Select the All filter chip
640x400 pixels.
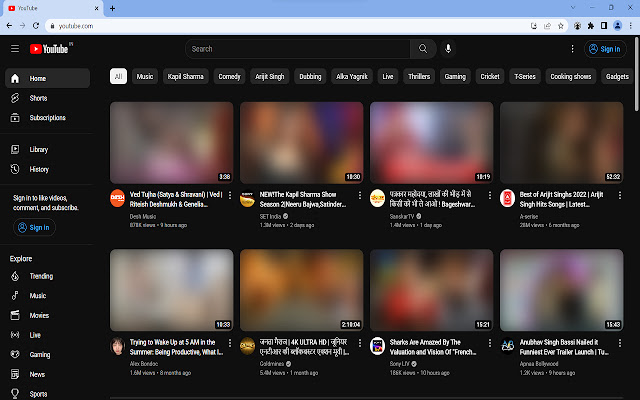[118, 76]
